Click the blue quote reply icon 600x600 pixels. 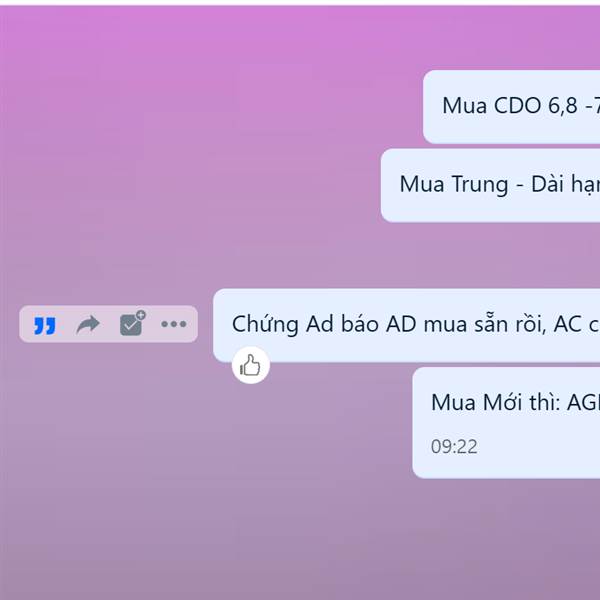45,325
